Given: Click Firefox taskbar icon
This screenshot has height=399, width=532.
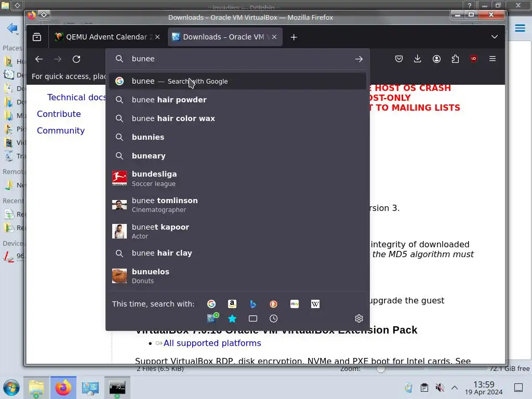Looking at the screenshot, I should (x=63, y=388).
